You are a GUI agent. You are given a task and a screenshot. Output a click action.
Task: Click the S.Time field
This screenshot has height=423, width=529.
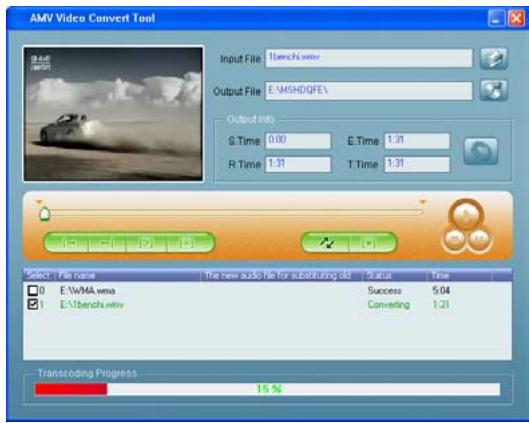tap(298, 140)
